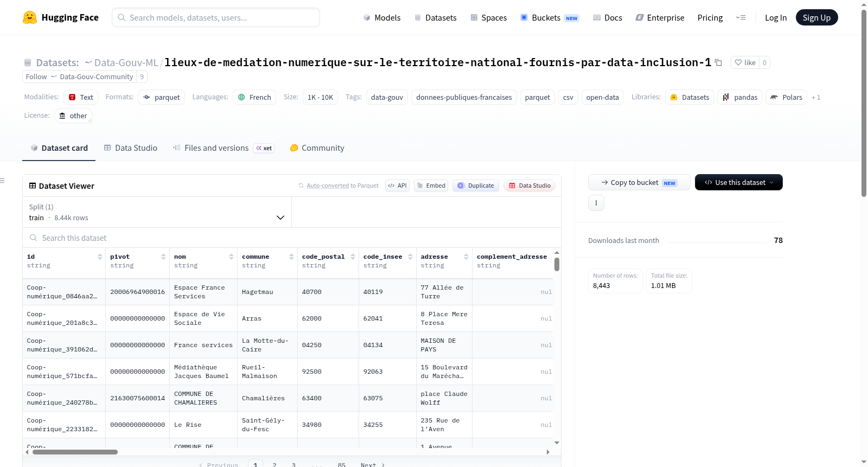Click the table's horizontal scrollbar thumb

pyautogui.click(x=75, y=452)
